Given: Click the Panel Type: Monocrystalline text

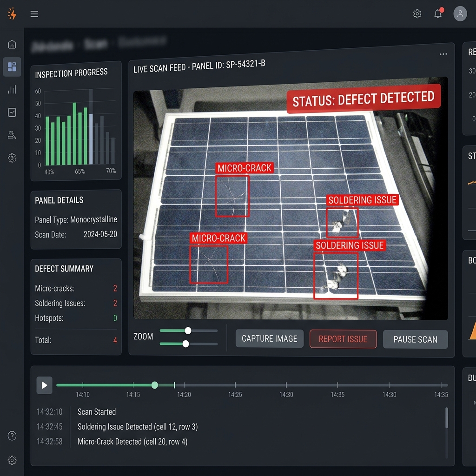Looking at the screenshot, I should coord(76,219).
